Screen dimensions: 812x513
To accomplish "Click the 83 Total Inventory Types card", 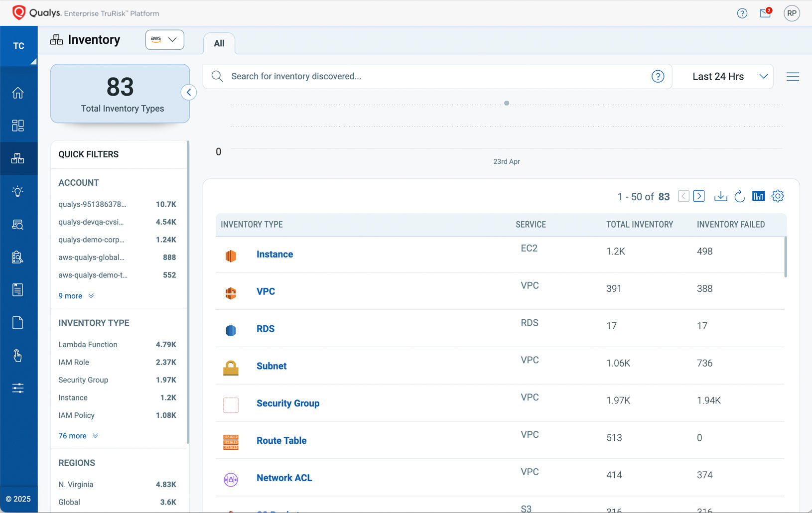I will pos(120,94).
